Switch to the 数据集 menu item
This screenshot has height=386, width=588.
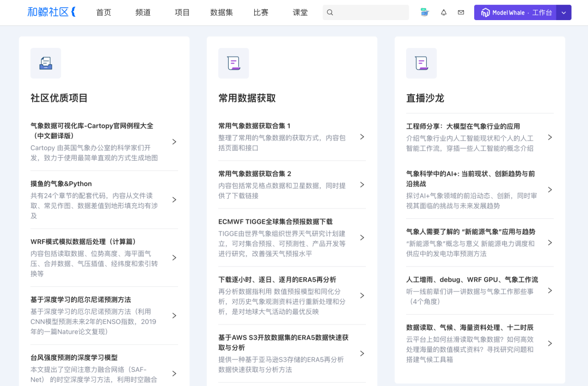(x=222, y=12)
